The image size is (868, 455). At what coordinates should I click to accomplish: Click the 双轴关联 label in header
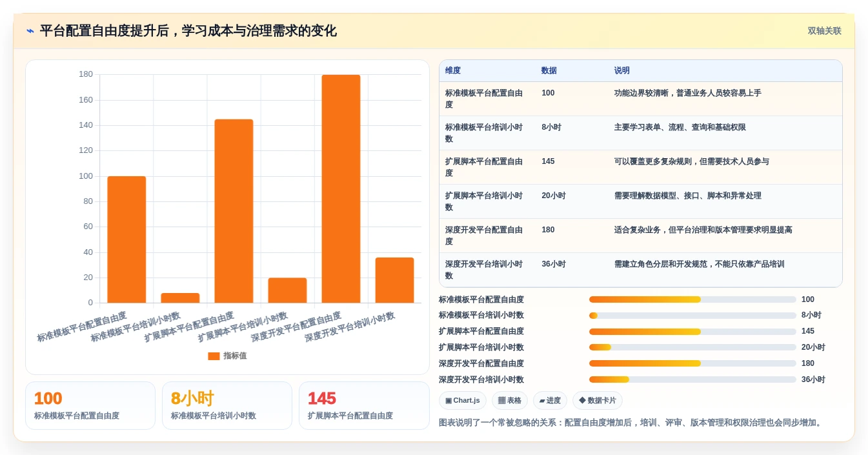[824, 31]
